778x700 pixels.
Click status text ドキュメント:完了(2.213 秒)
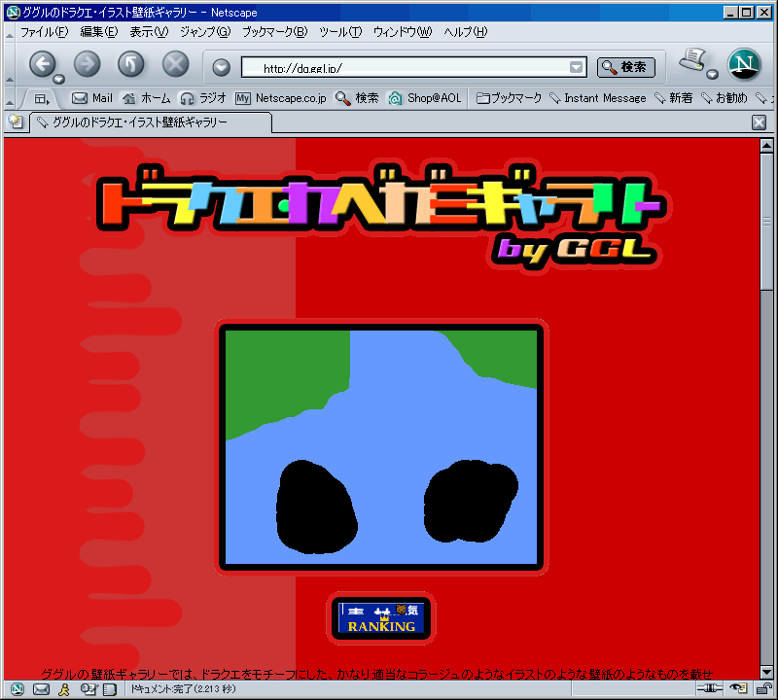(183, 688)
